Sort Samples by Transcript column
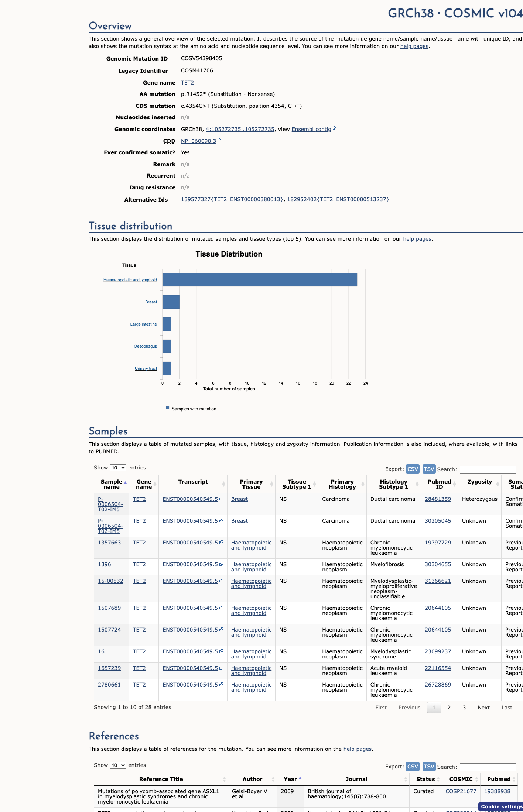 point(193,484)
